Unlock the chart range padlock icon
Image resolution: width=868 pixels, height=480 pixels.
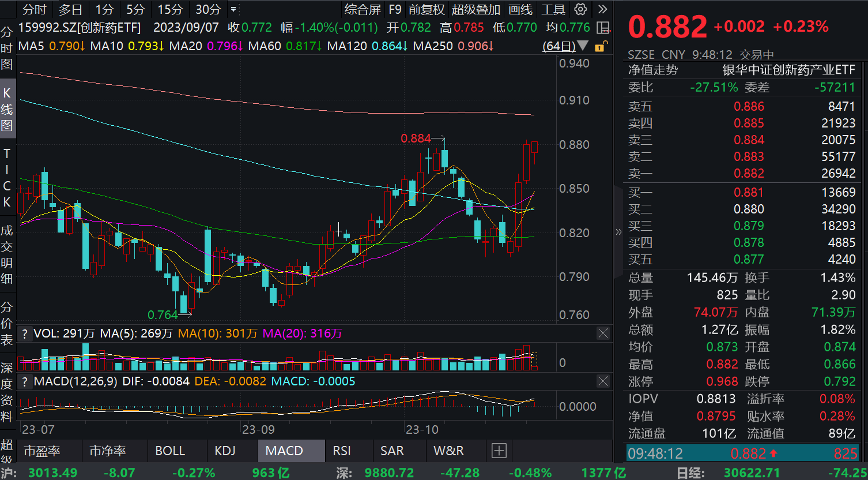tap(600, 47)
